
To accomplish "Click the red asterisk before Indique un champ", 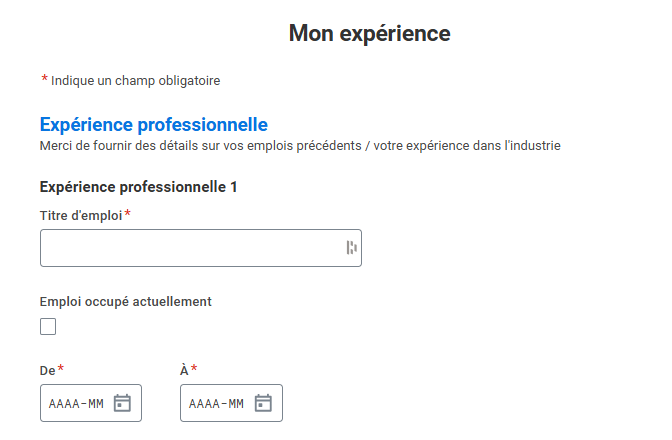I will [44, 79].
